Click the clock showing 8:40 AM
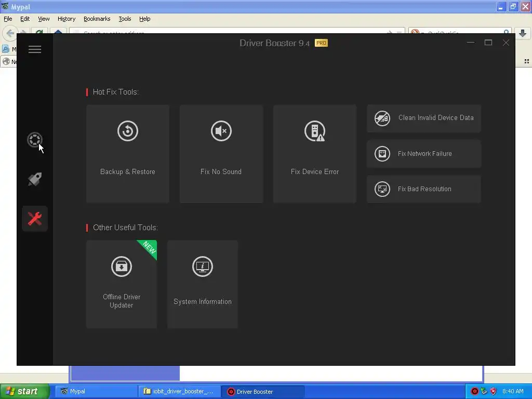The image size is (532, 399). pyautogui.click(x=513, y=392)
